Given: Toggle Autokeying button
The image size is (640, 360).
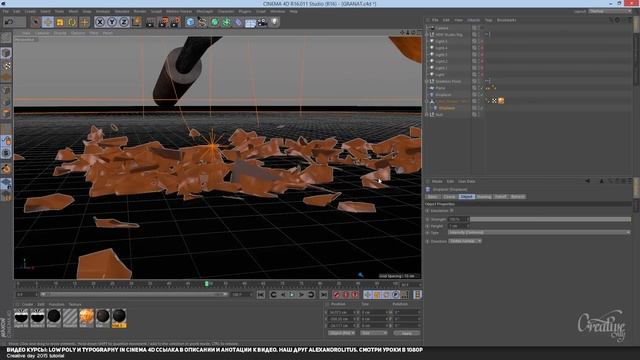Looking at the screenshot, I should pyautogui.click(x=346, y=295).
